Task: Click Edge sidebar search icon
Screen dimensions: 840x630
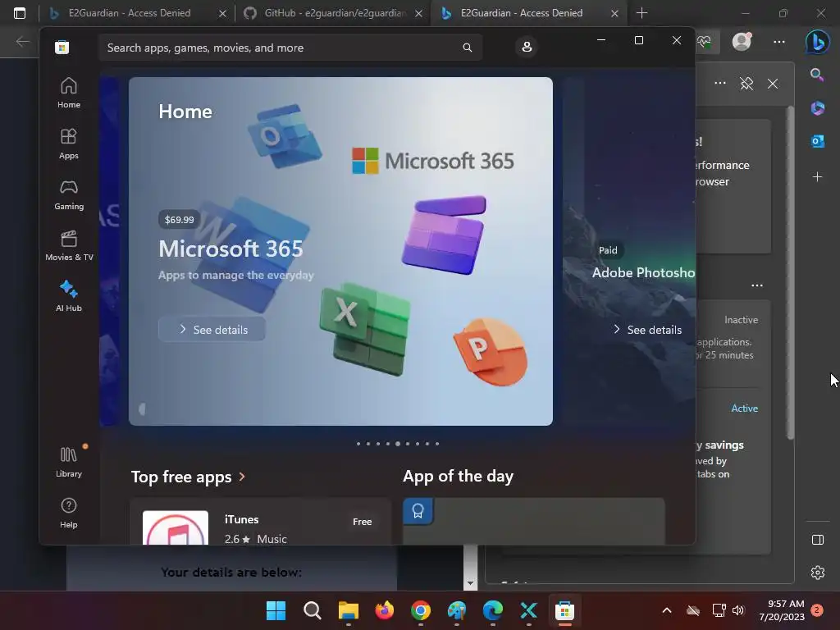Action: click(817, 75)
